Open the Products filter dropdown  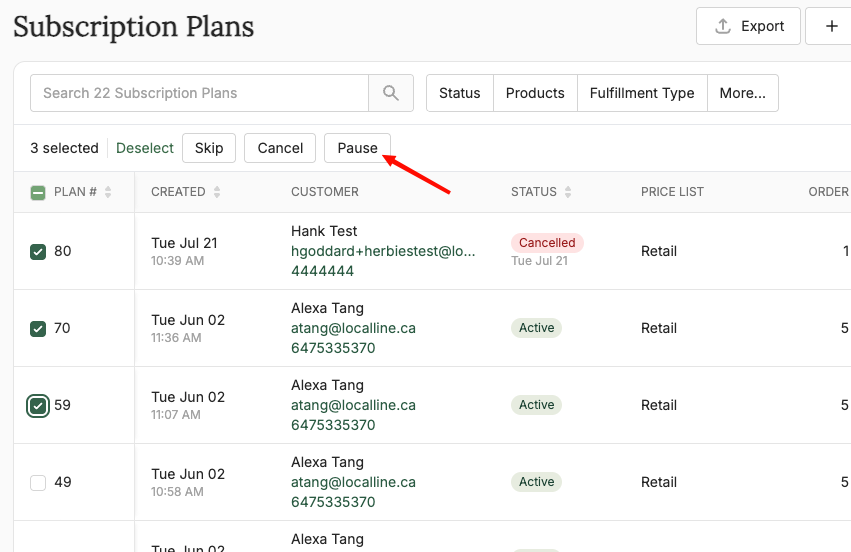coord(535,93)
